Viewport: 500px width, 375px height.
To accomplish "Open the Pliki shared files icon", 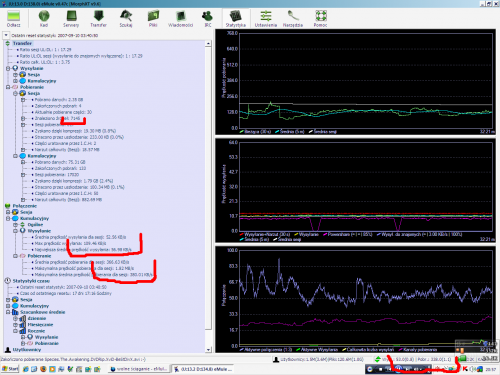I will click(153, 18).
